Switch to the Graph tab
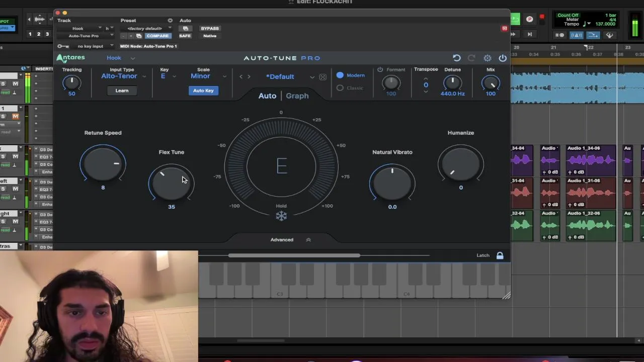Image resolution: width=644 pixels, height=362 pixels. pos(297,96)
